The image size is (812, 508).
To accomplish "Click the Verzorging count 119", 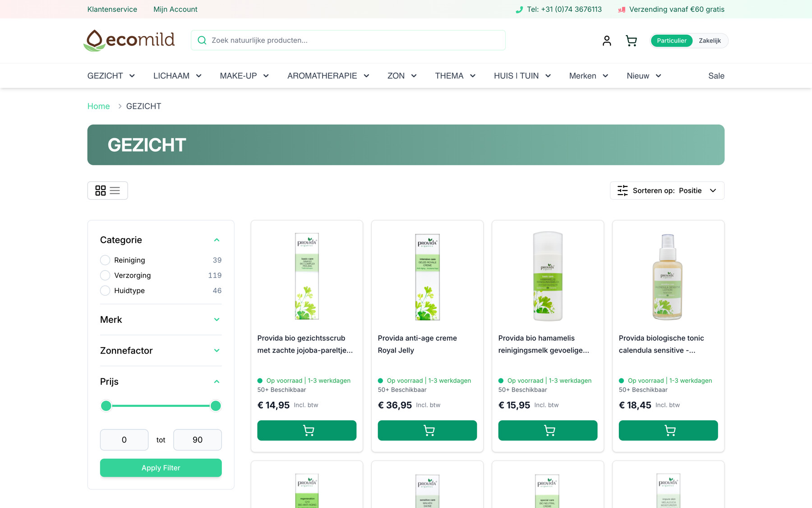I will pyautogui.click(x=215, y=275).
